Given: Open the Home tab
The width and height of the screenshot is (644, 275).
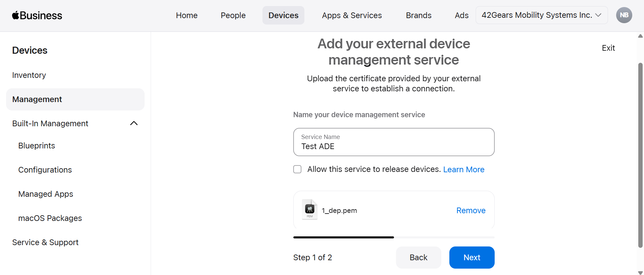Looking at the screenshot, I should [x=187, y=15].
